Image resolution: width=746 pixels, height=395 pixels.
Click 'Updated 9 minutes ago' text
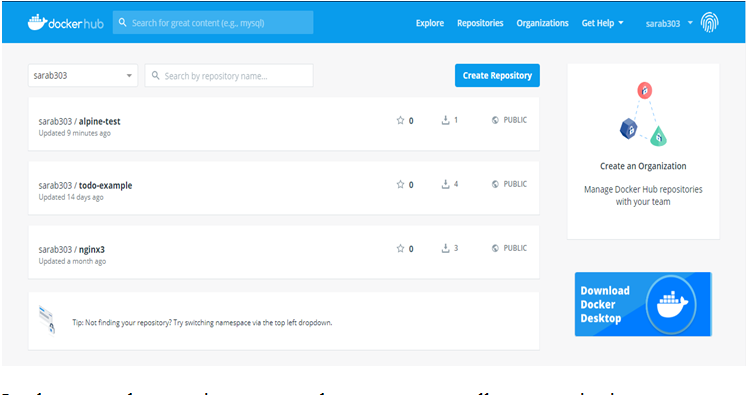tap(74, 133)
